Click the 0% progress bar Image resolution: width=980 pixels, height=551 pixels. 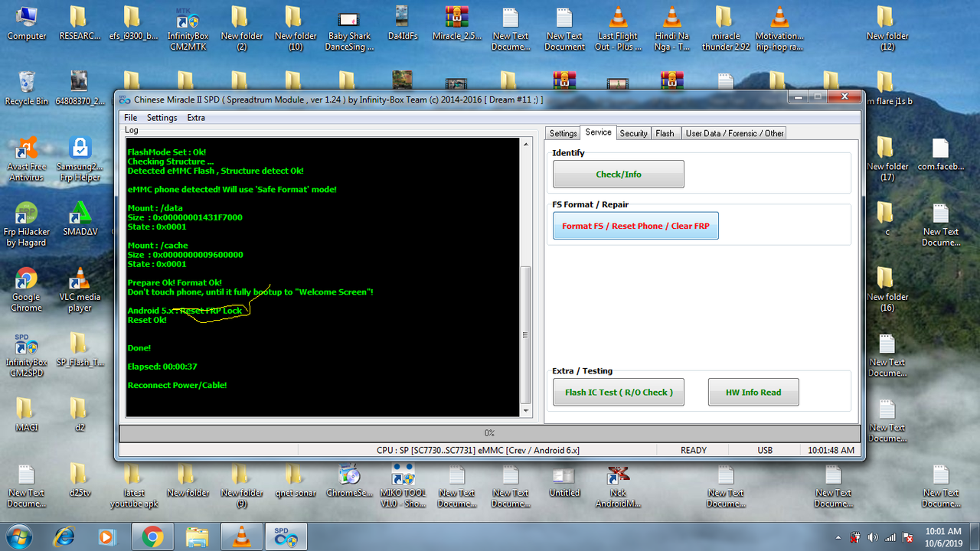click(x=489, y=433)
